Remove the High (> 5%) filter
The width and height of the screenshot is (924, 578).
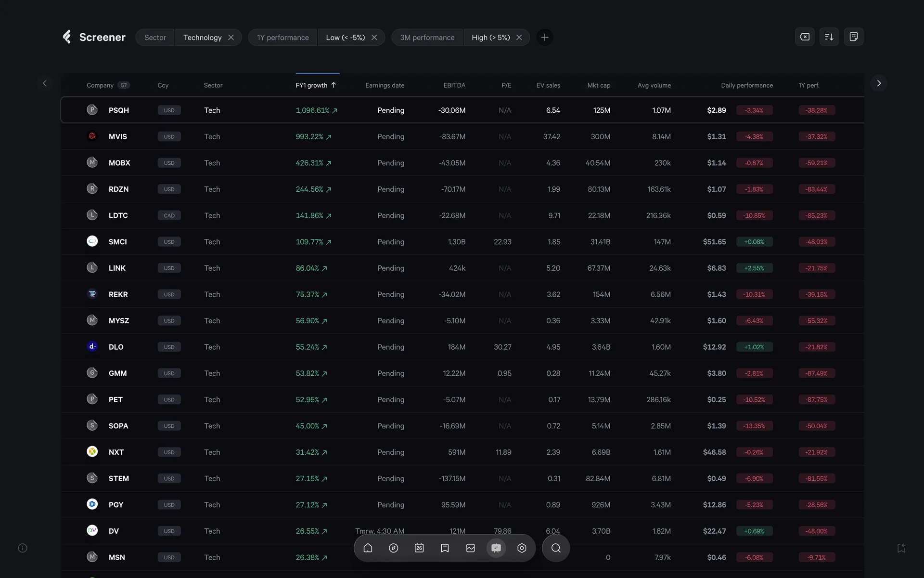click(519, 38)
